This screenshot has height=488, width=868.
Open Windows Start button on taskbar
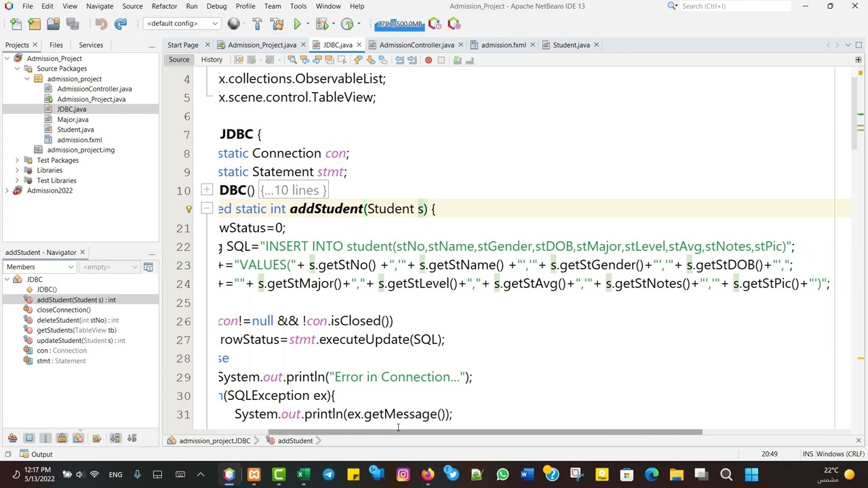(x=751, y=474)
